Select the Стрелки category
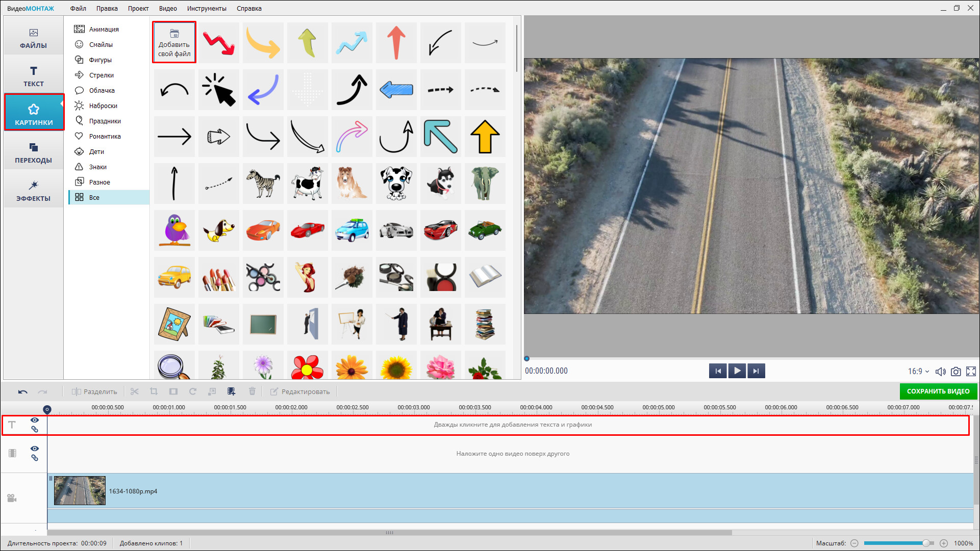The image size is (980, 551). click(x=109, y=75)
